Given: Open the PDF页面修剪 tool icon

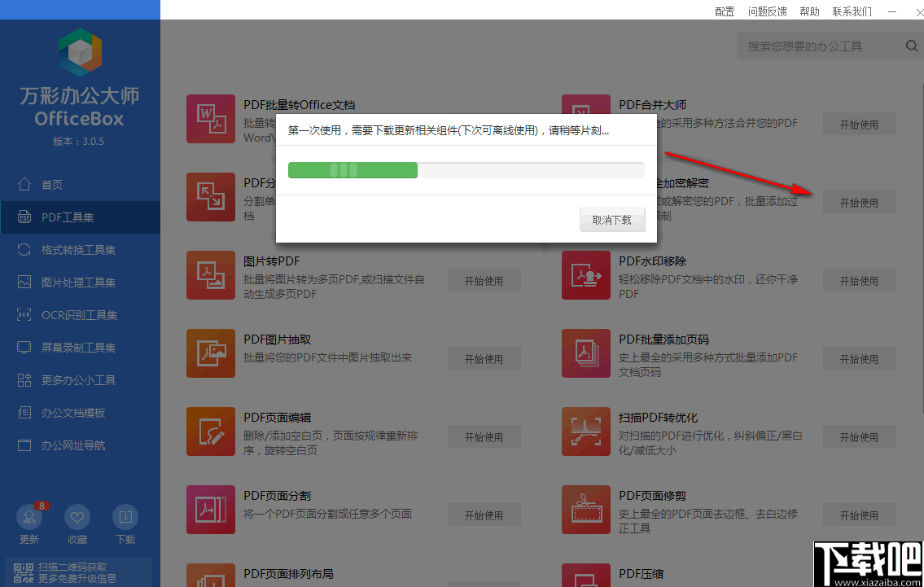Looking at the screenshot, I should click(x=586, y=510).
